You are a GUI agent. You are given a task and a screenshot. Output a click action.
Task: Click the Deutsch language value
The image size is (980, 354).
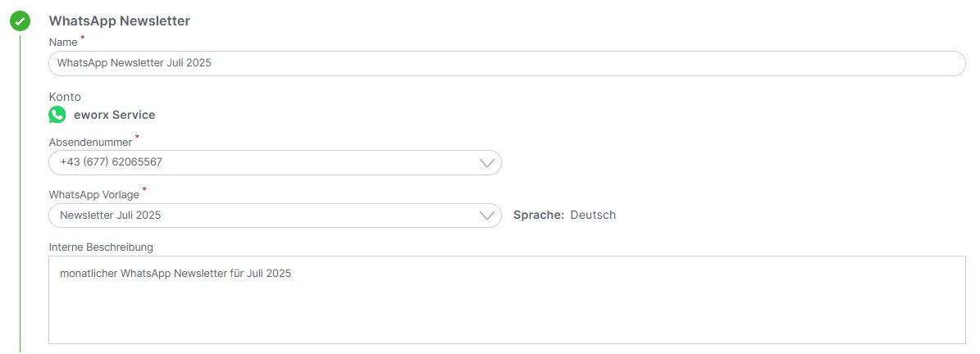point(593,216)
